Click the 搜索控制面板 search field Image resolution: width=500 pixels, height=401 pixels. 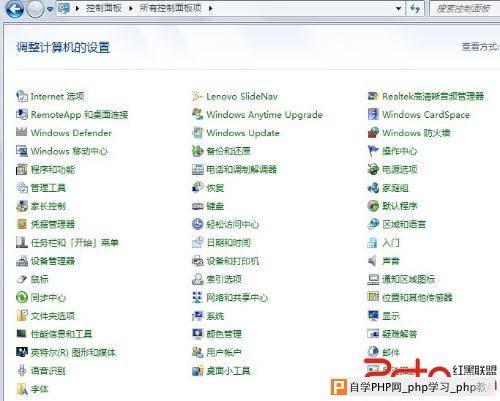tap(465, 8)
